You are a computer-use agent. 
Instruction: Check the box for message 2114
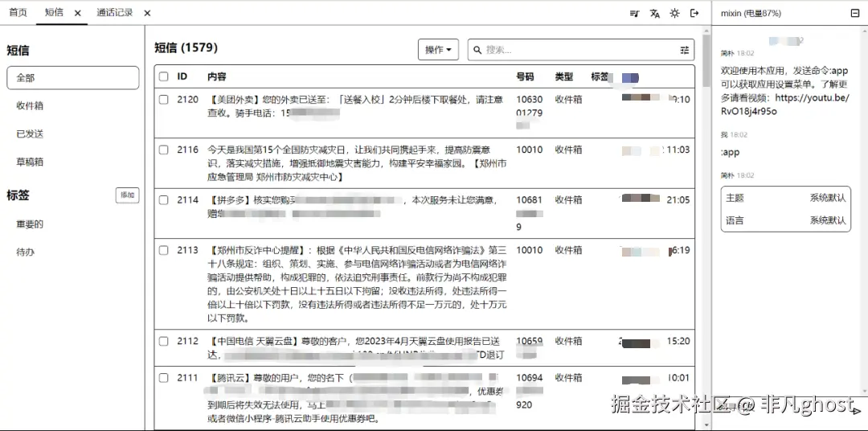tap(163, 200)
